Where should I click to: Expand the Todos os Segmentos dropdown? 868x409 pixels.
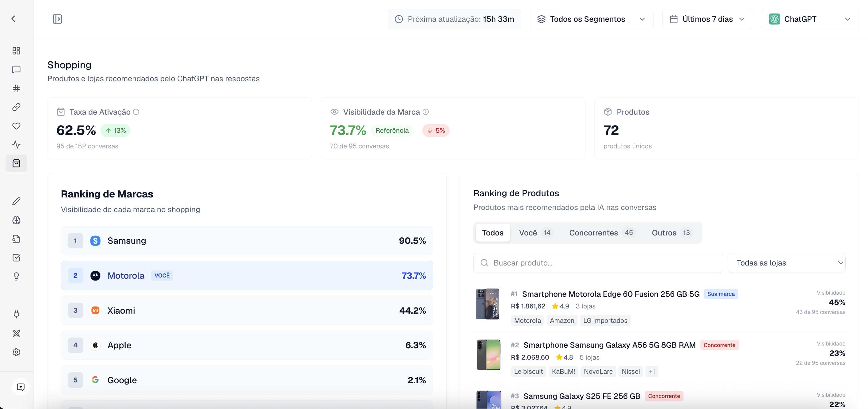(x=591, y=19)
